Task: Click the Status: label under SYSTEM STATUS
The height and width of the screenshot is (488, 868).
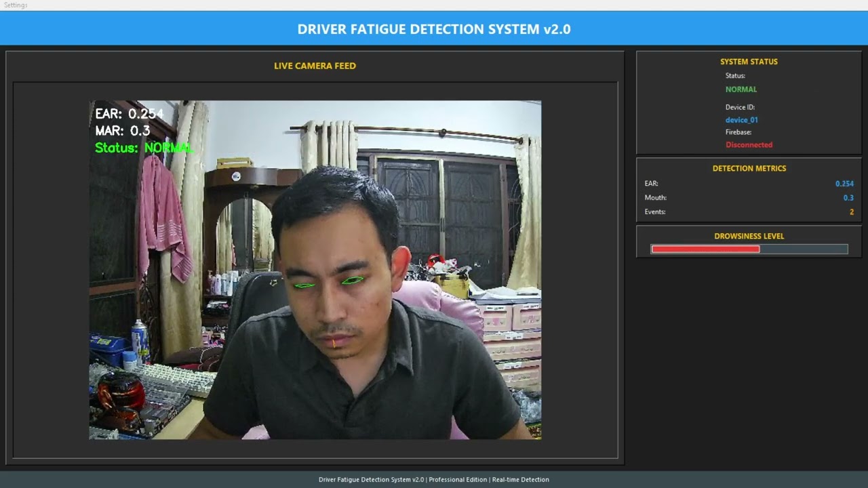Action: coord(734,75)
